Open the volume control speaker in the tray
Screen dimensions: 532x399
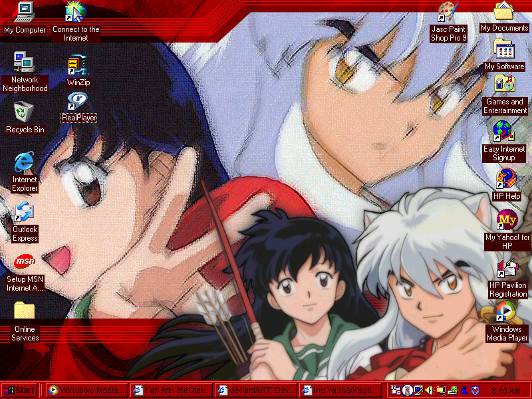[x=427, y=389]
